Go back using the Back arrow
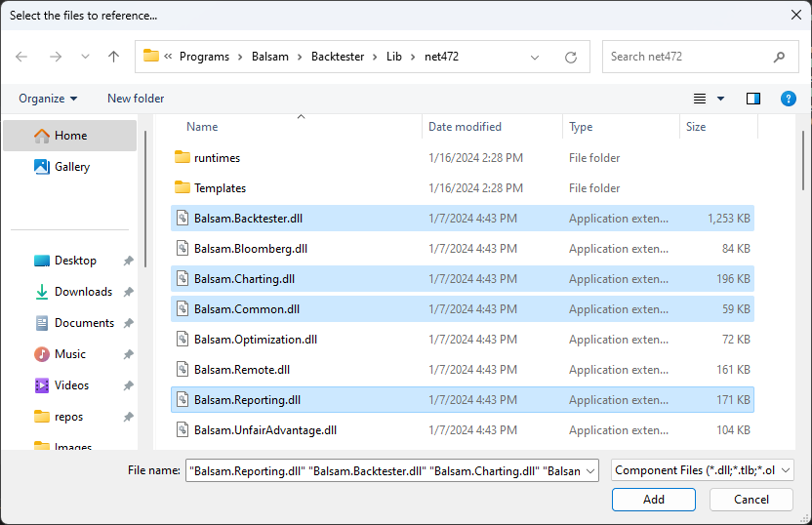Image resolution: width=812 pixels, height=525 pixels. (21, 57)
